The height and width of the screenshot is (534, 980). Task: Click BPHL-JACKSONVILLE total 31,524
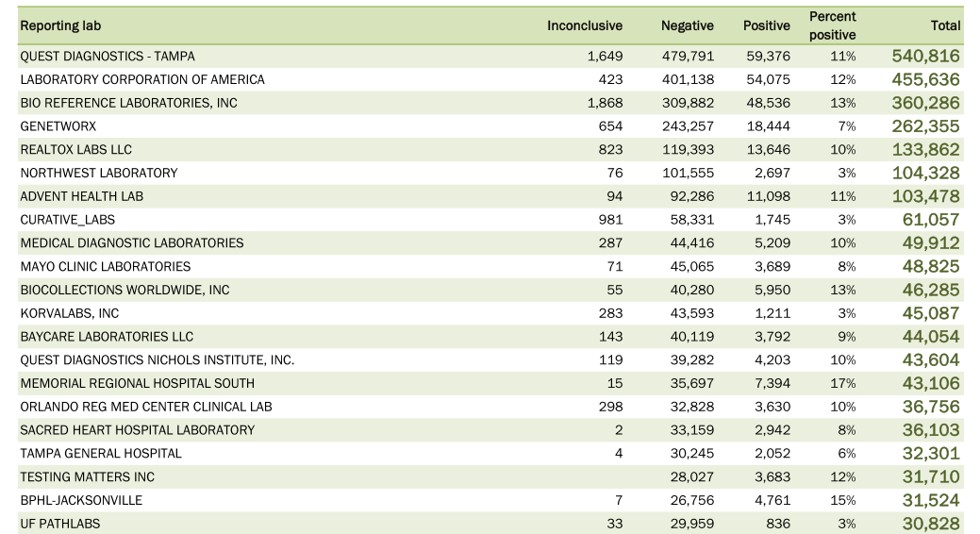(x=931, y=500)
